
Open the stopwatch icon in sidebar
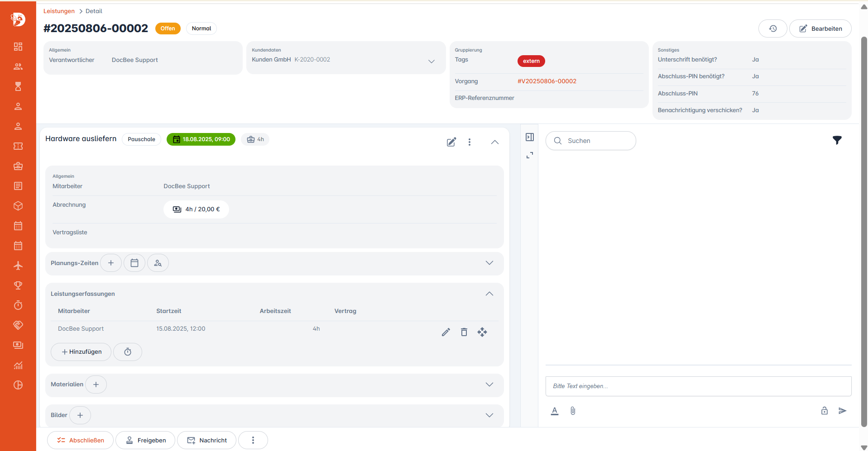[18, 305]
